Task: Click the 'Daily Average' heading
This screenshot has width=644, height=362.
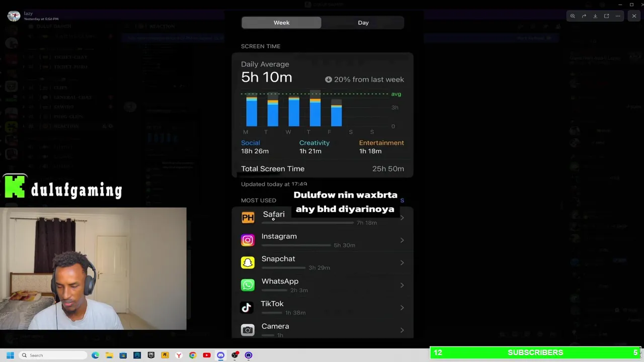Action: coord(265,64)
